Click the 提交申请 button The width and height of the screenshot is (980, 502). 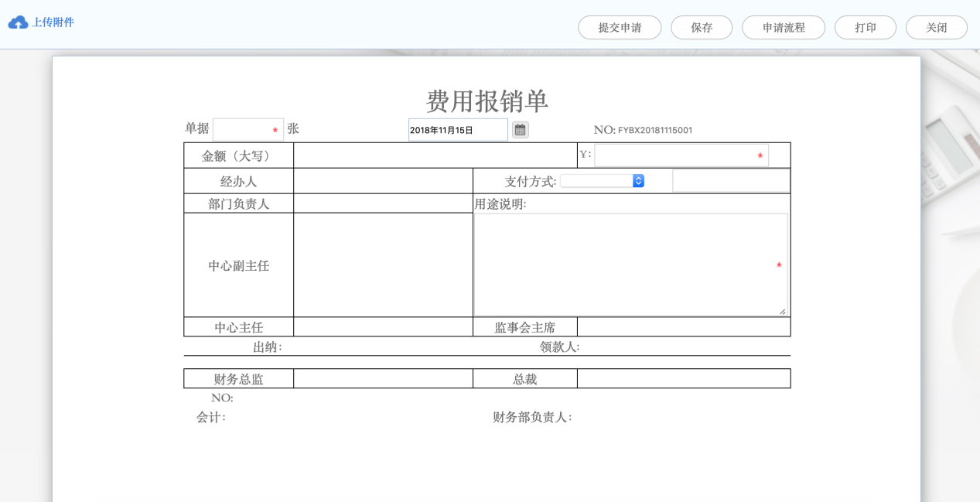click(620, 27)
